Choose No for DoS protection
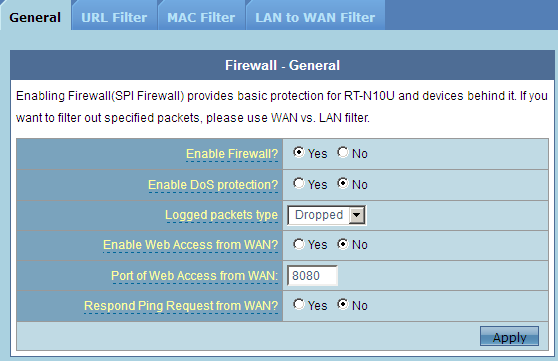The height and width of the screenshot is (361, 558). (x=343, y=183)
